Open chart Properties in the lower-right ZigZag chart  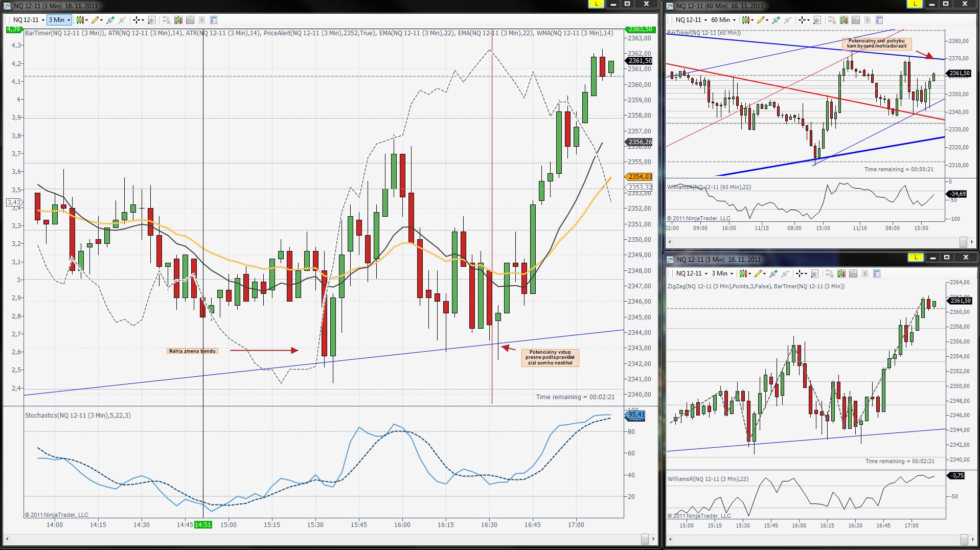[x=877, y=273]
